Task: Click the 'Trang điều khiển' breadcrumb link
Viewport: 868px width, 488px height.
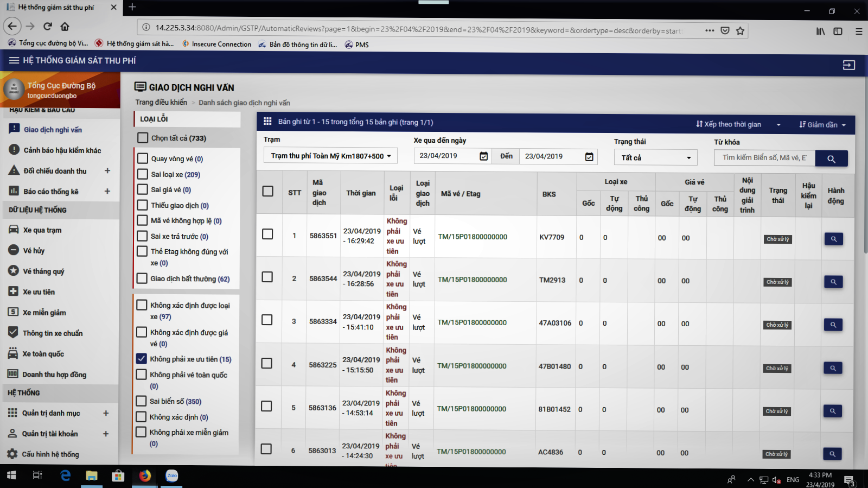Action: point(161,103)
